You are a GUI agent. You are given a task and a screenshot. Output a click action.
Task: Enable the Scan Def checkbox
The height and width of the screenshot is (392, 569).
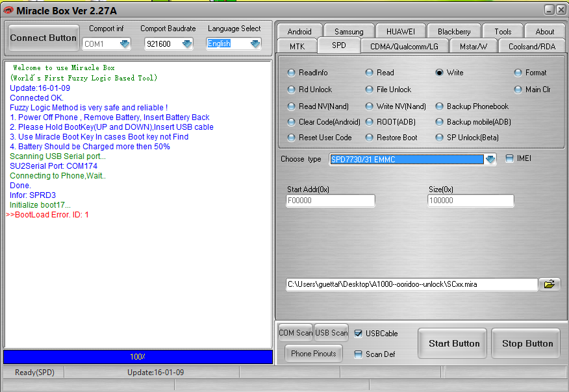(358, 354)
